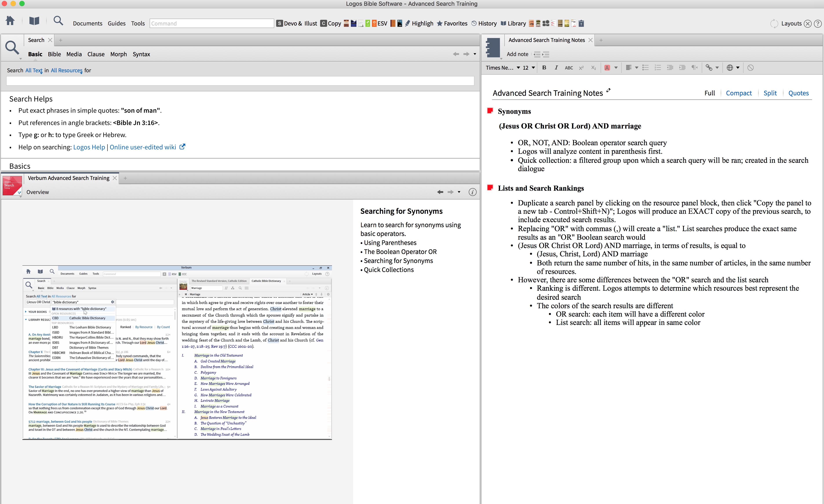Apply a bulleted list in the notes toolbar
The width and height of the screenshot is (824, 504).
(x=645, y=68)
